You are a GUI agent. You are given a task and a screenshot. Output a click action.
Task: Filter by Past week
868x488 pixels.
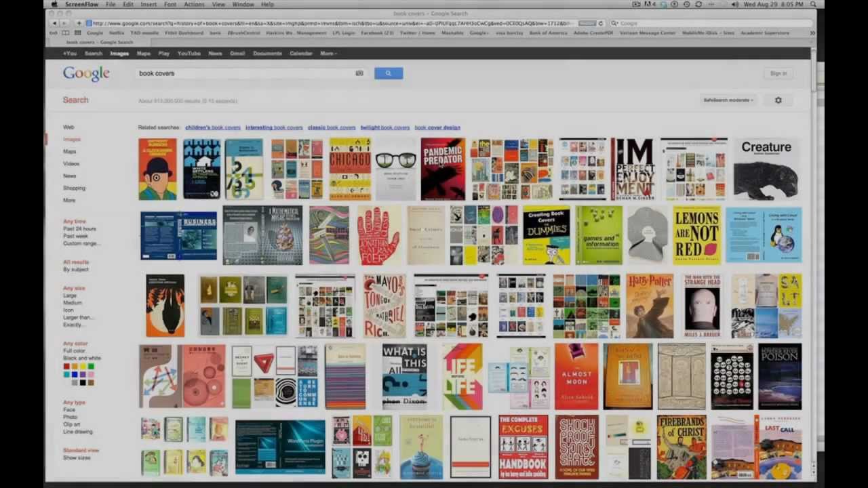(76, 237)
